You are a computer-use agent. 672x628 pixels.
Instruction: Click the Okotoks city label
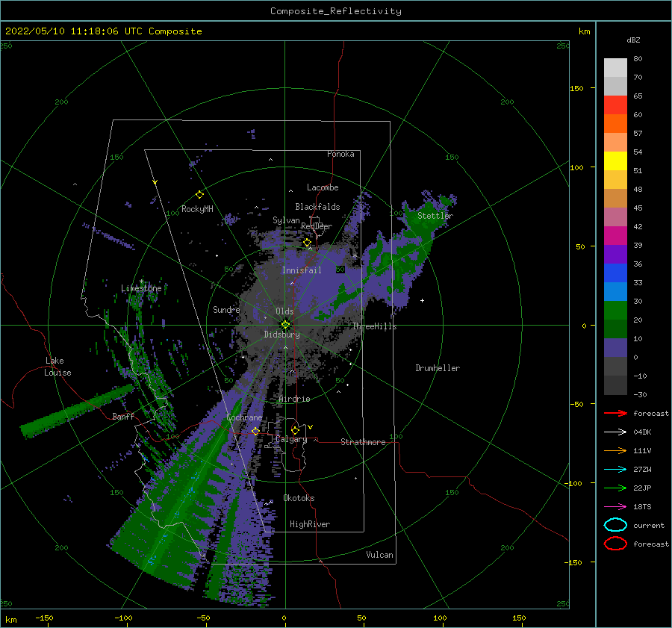pyautogui.click(x=299, y=498)
